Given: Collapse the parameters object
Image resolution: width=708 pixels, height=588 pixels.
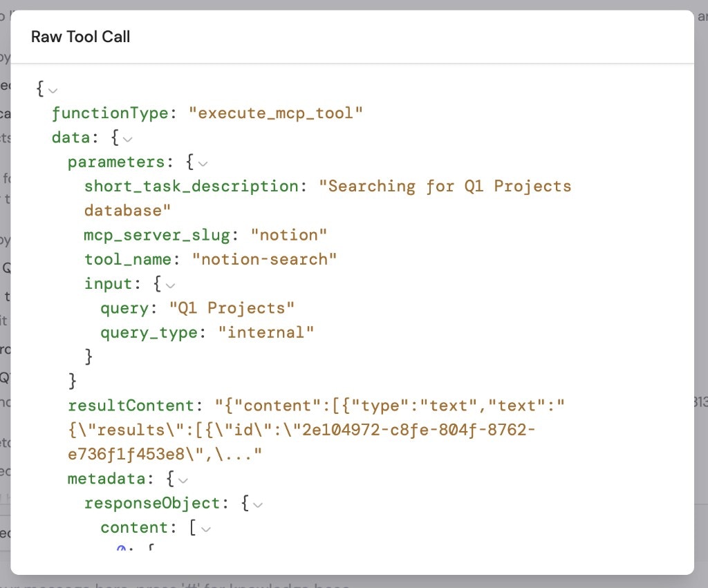Looking at the screenshot, I should point(202,163).
